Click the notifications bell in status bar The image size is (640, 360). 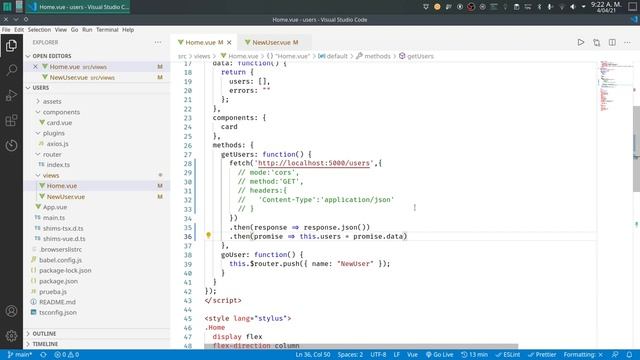pos(629,355)
